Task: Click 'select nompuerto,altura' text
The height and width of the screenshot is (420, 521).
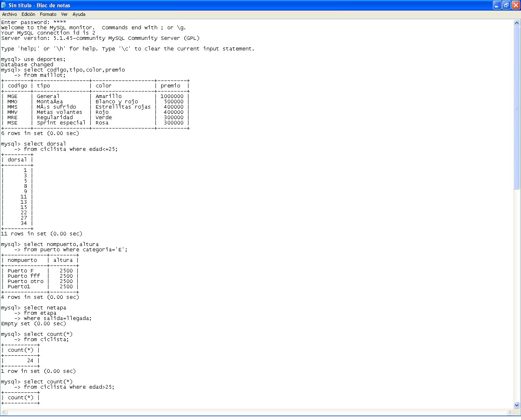Action: pos(61,244)
